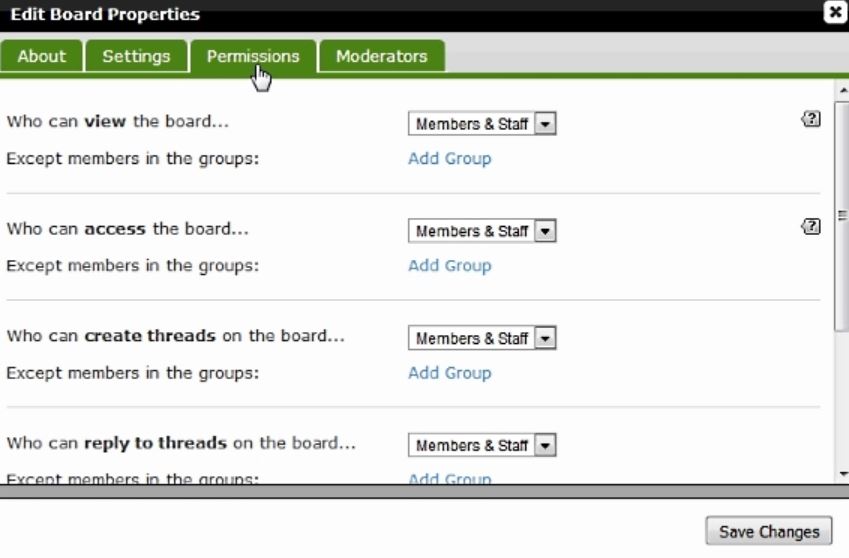Add Group exception for creating threads

pyautogui.click(x=449, y=373)
